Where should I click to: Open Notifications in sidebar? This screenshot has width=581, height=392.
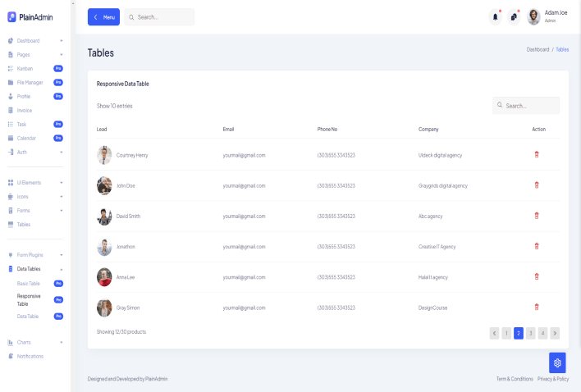(x=30, y=356)
